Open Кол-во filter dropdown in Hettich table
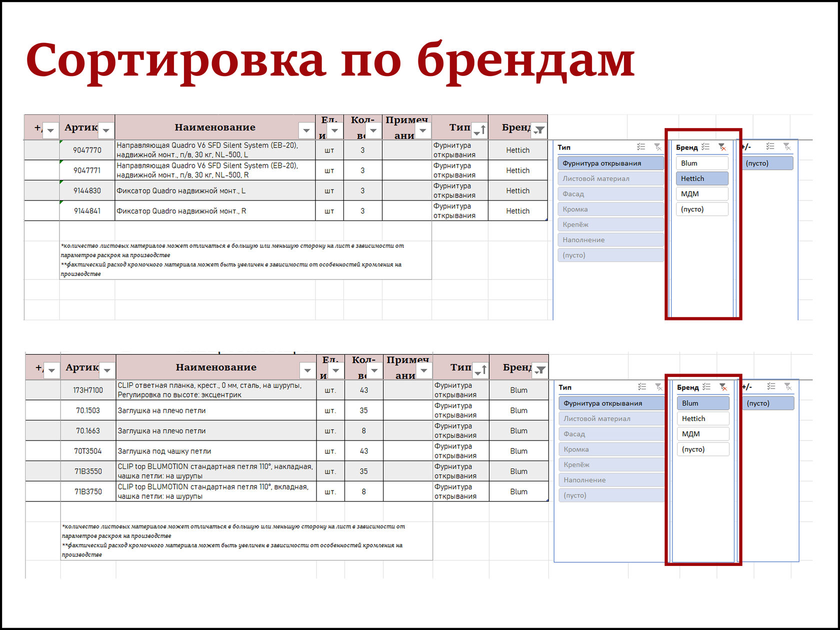This screenshot has width=840, height=630. [373, 130]
